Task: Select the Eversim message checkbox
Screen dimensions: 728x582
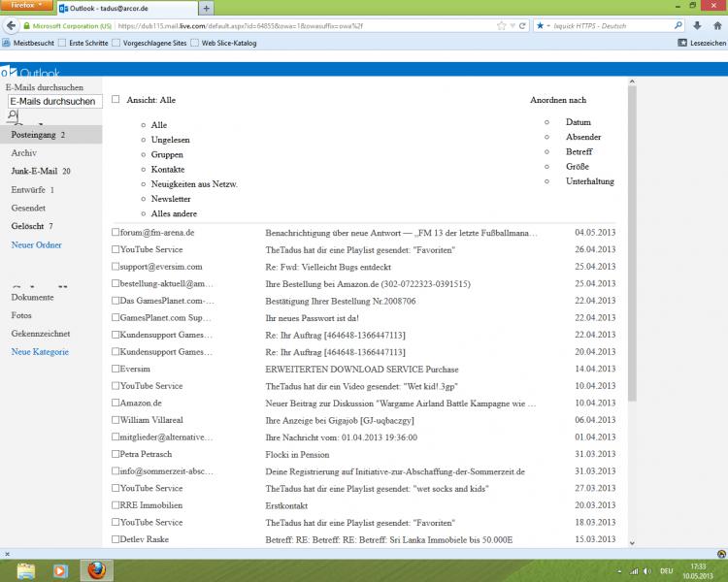Action: click(116, 369)
